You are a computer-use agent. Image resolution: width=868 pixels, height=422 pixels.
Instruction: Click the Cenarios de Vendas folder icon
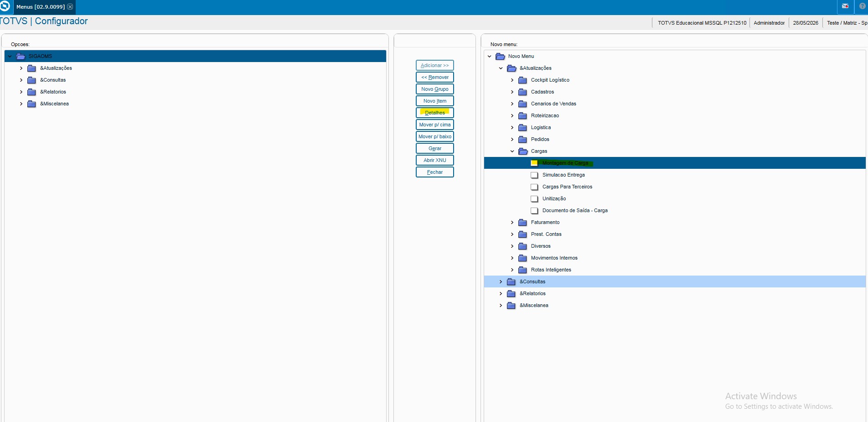522,104
